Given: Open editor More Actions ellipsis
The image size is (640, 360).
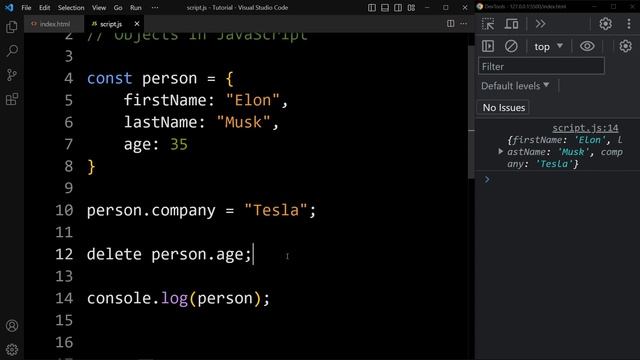Looking at the screenshot, I should (x=463, y=24).
